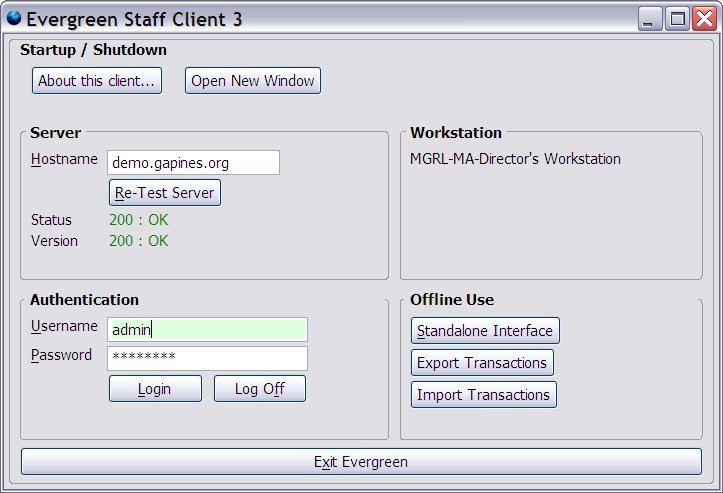723x493 pixels.
Task: Focus the Hostname text field
Action: coord(193,162)
